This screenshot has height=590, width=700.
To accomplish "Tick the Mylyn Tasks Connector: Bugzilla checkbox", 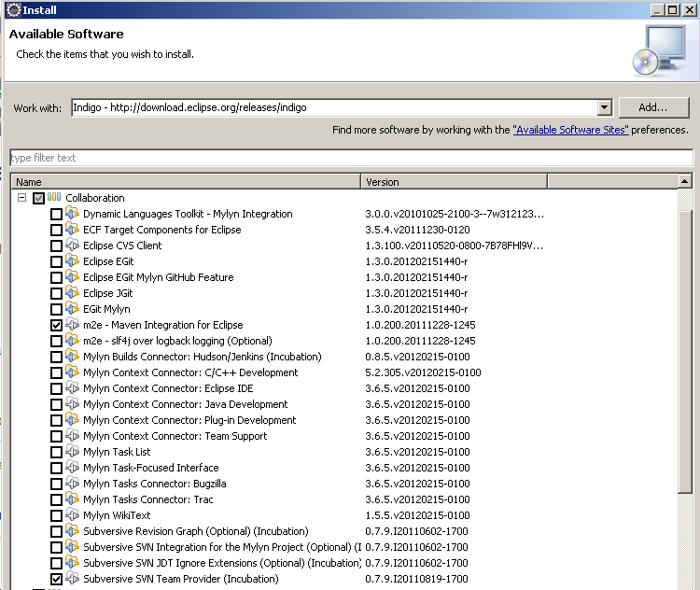I will [56, 484].
